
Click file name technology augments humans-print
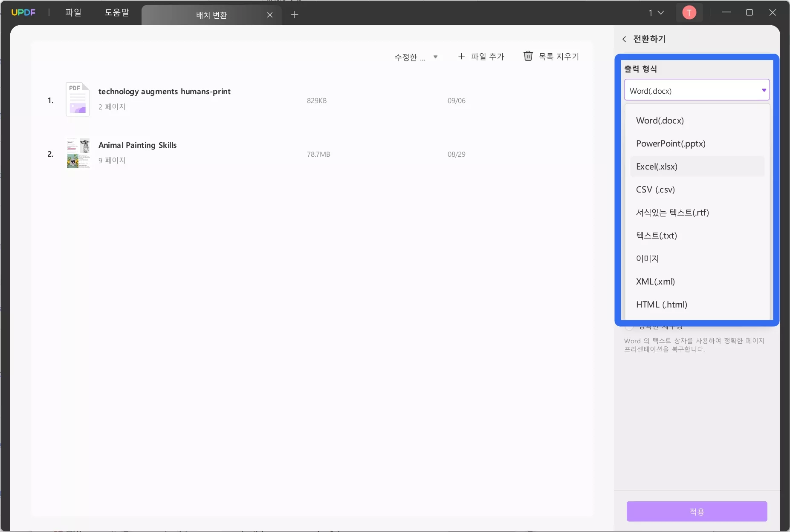(165, 92)
